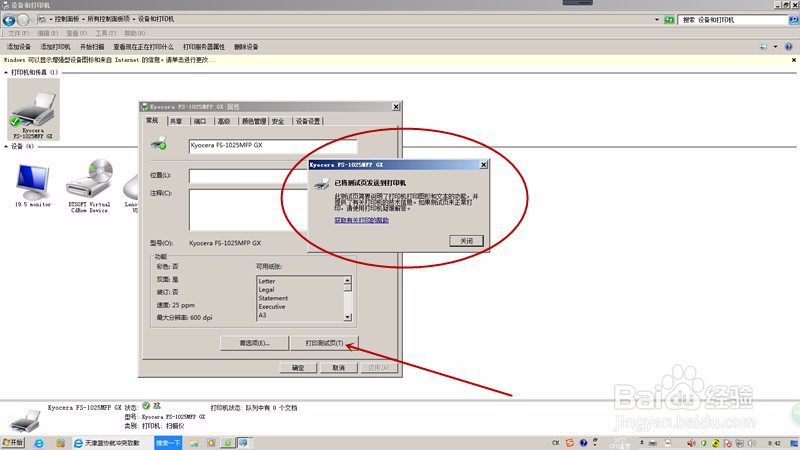Click the Sogou input method tray icon
Viewport: 800px width, 450px height.
tap(569, 443)
